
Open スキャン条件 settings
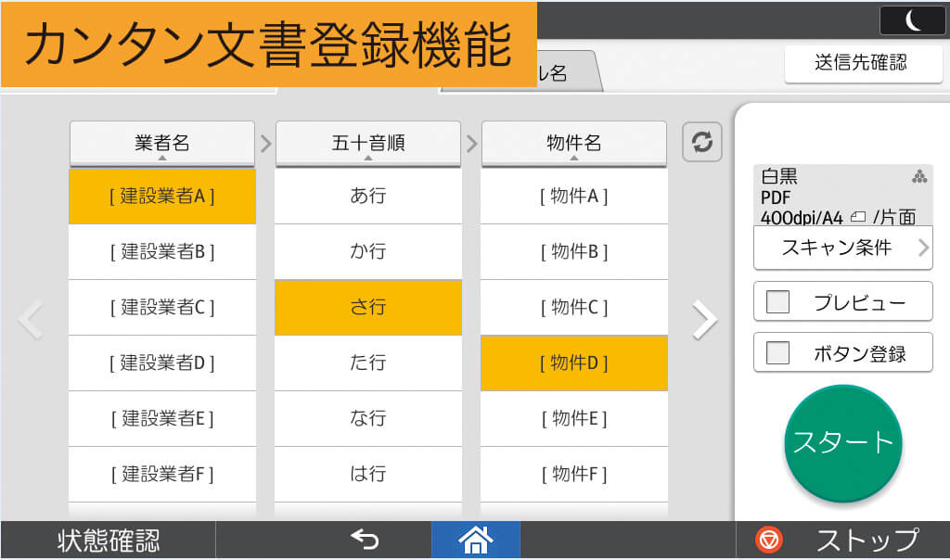(x=842, y=248)
